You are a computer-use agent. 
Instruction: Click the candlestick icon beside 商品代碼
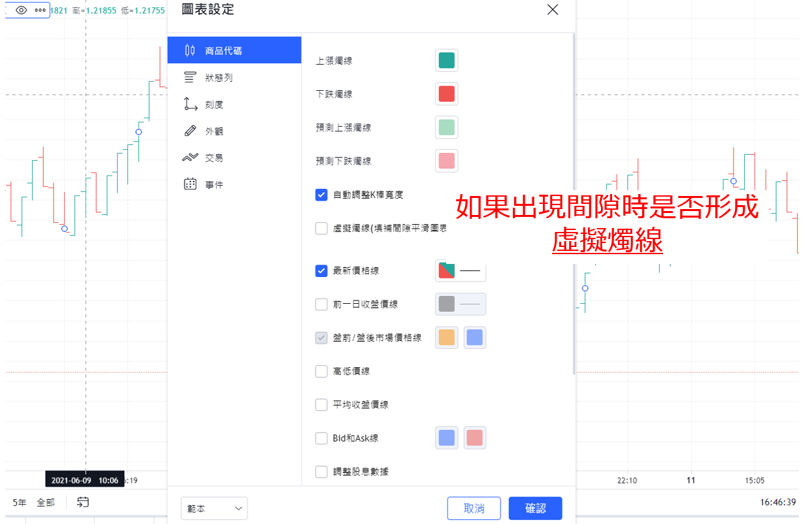tap(190, 50)
